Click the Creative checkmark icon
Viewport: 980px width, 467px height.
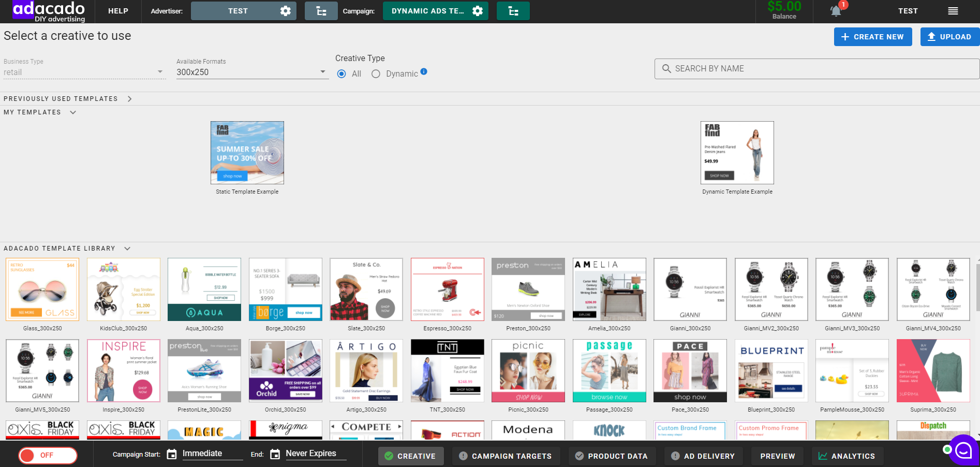(x=389, y=456)
